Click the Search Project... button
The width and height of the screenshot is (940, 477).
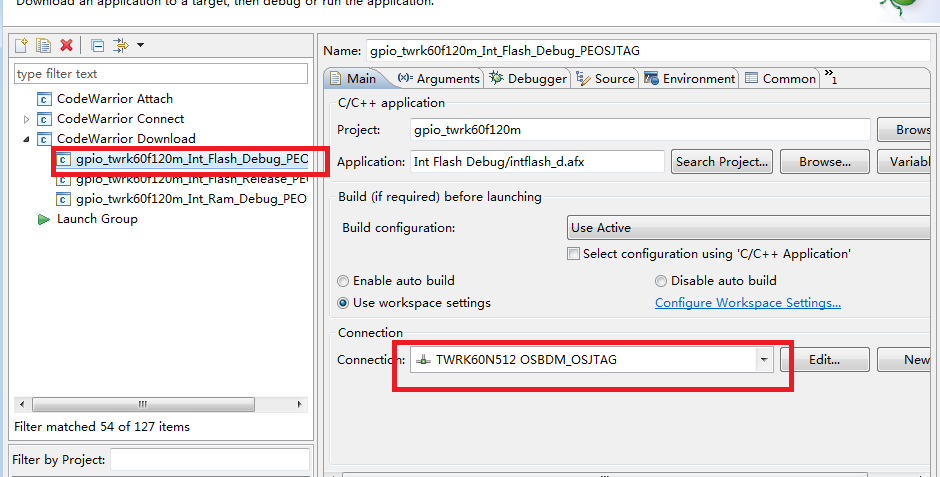point(722,162)
